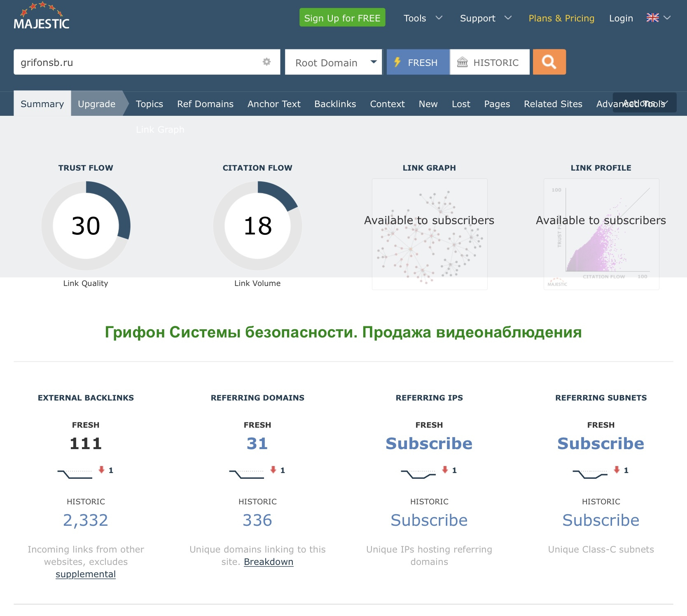Click fresh external backlinks value 111
The width and height of the screenshot is (687, 616).
[86, 443]
